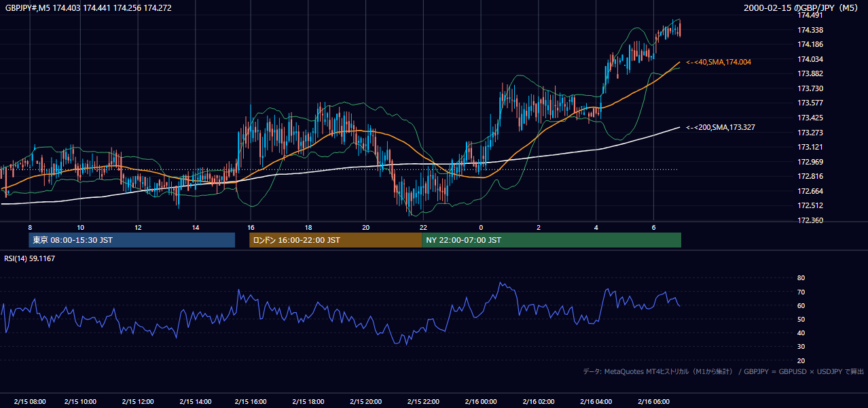
Task: Click the bottom date label 2/16 06:00
Action: click(x=654, y=402)
